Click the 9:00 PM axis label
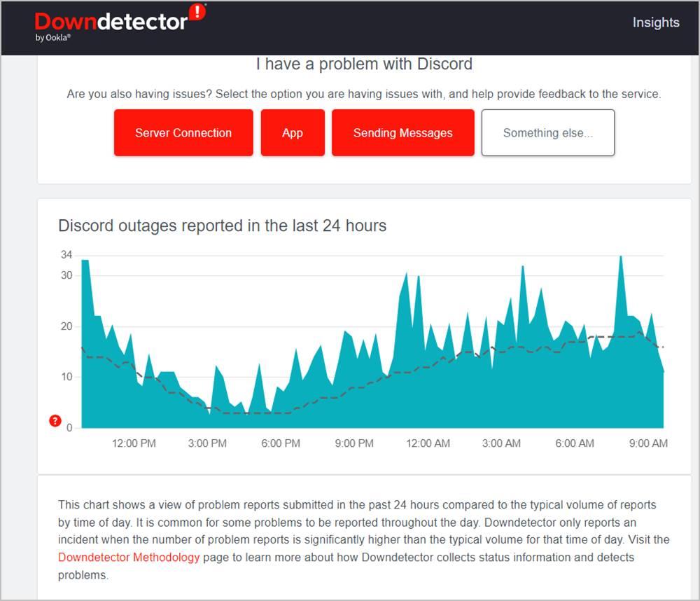The width and height of the screenshot is (700, 601). [x=354, y=443]
